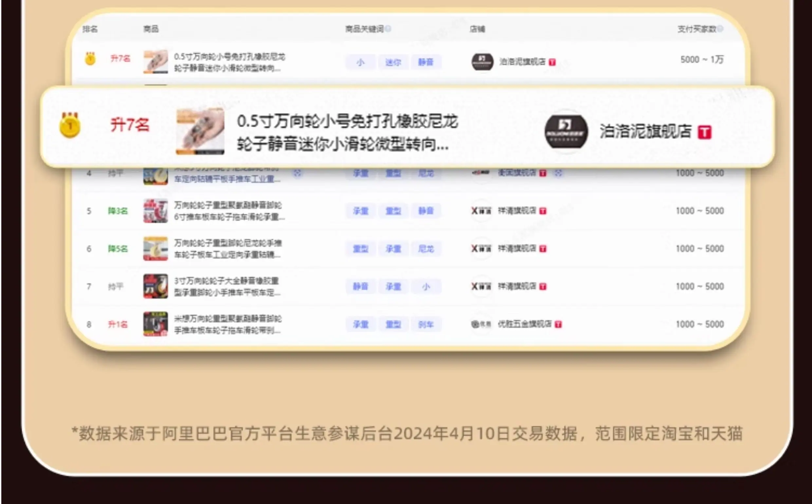Open the 优胜五金旗舰店 store link
Image resolution: width=812 pixels, height=504 pixels.
(x=525, y=324)
